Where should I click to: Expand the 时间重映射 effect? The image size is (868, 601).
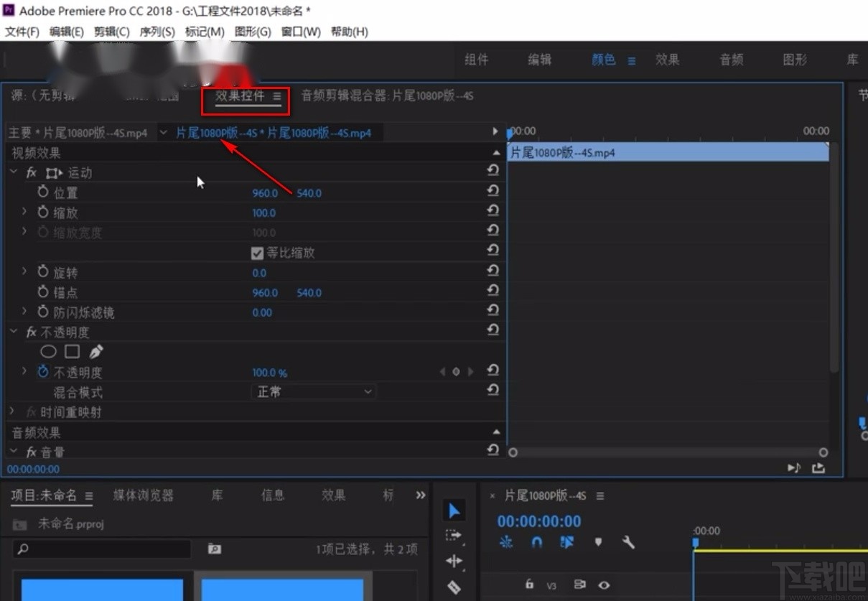coord(12,411)
